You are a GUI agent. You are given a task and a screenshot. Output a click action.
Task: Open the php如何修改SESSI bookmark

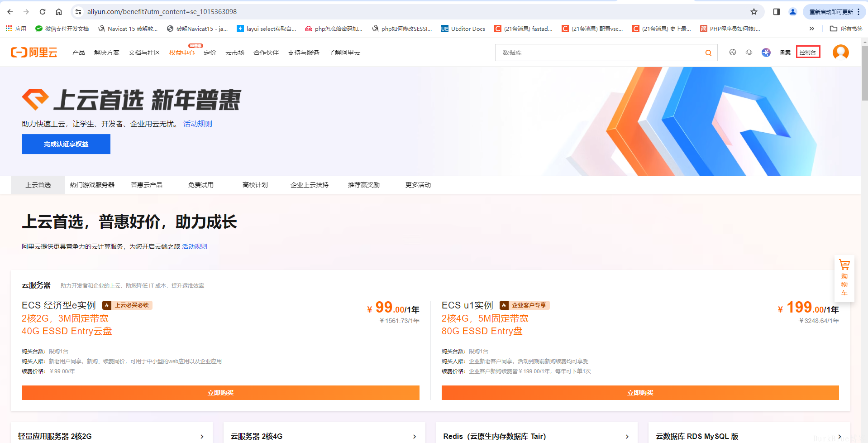(402, 29)
